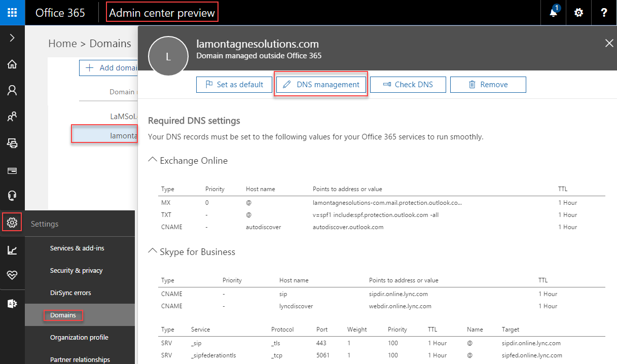Open notifications bell icon
The image size is (617, 364).
pyautogui.click(x=554, y=13)
